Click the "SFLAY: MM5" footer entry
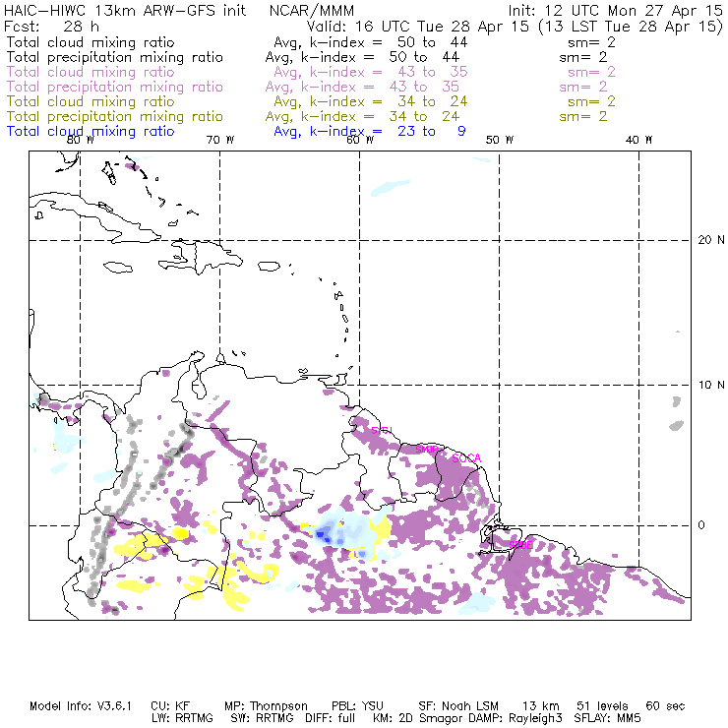The image size is (728, 728). point(607,718)
